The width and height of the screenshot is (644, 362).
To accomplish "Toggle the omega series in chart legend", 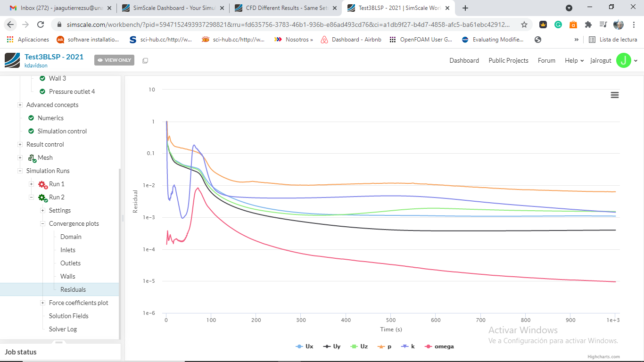I will point(439,346).
